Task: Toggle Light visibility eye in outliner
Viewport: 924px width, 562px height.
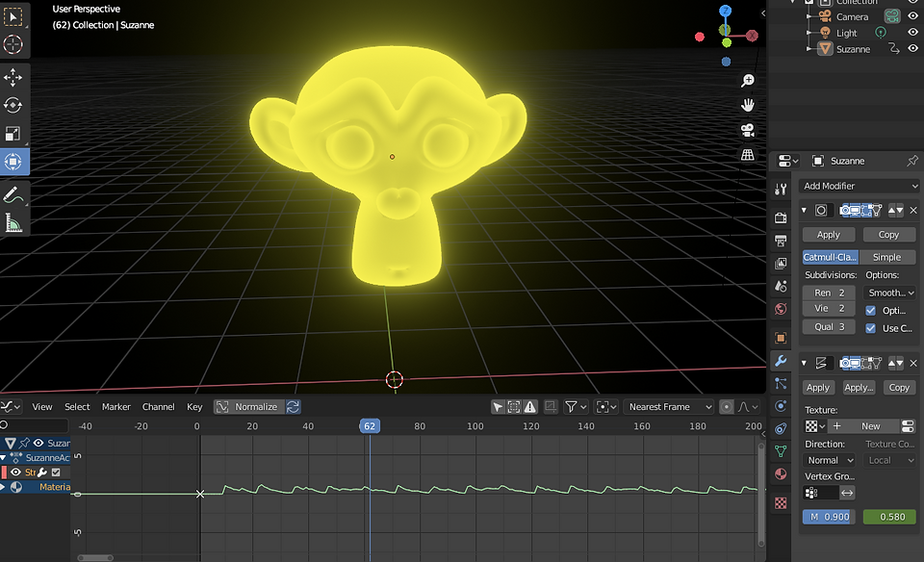Action: point(912,33)
